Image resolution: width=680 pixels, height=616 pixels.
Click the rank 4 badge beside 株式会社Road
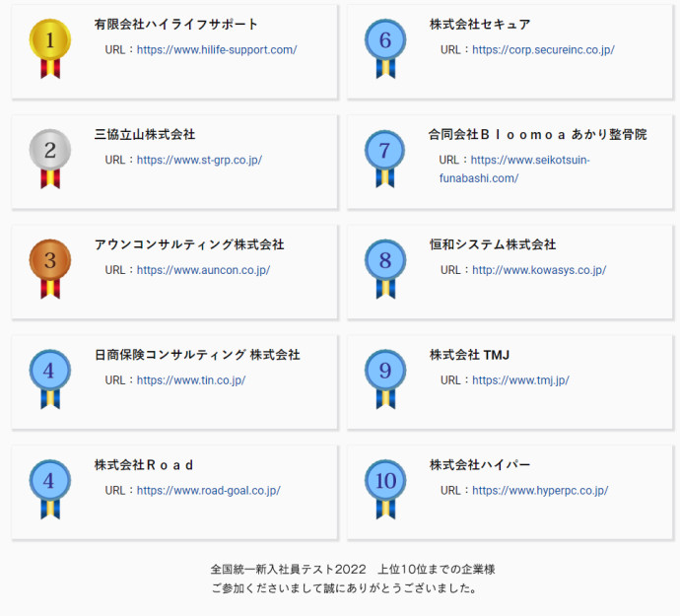click(50, 489)
